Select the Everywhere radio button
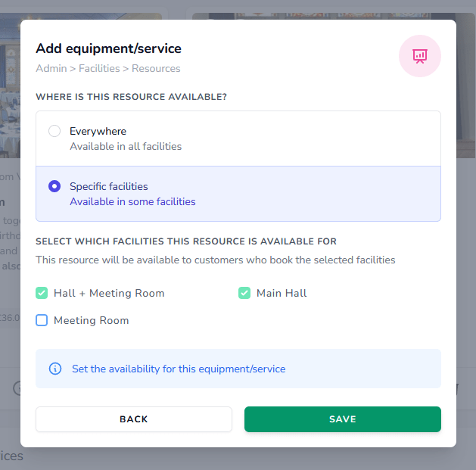 click(x=54, y=131)
